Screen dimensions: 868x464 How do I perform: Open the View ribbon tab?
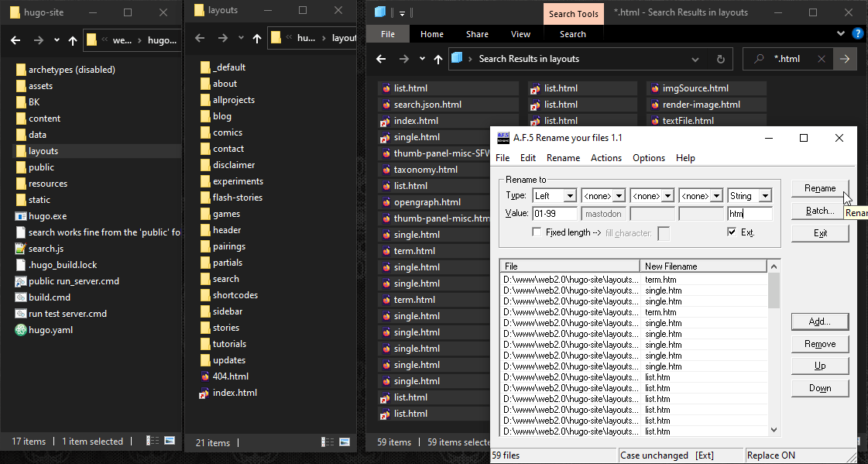tap(520, 34)
